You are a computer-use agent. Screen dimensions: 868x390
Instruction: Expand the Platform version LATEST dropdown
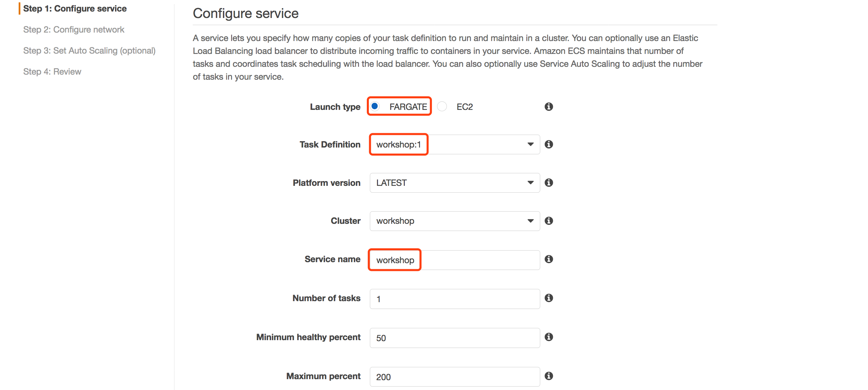(455, 183)
